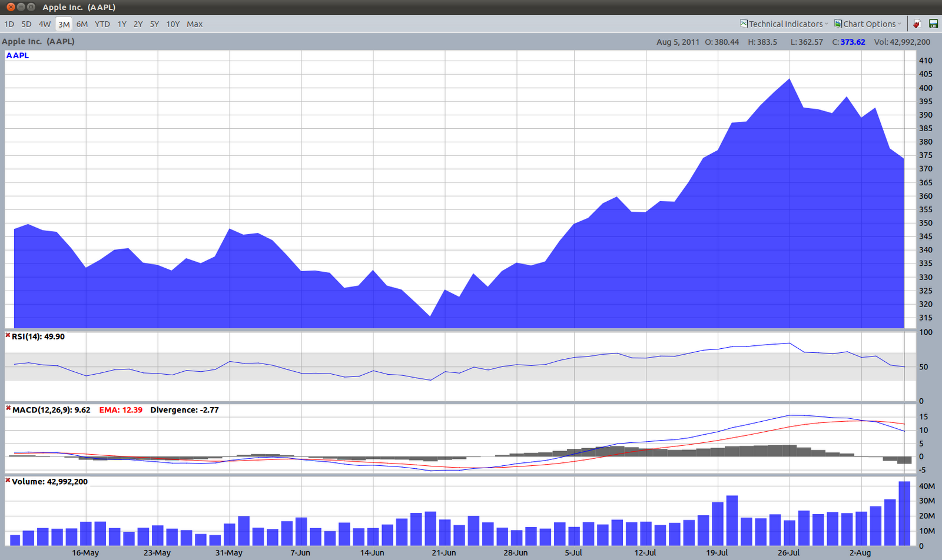Display the Max history range
The height and width of the screenshot is (560, 942).
(195, 24)
